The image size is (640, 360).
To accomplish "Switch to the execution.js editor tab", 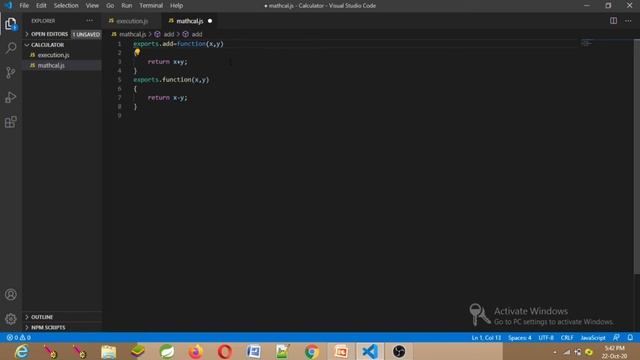I will click(131, 21).
